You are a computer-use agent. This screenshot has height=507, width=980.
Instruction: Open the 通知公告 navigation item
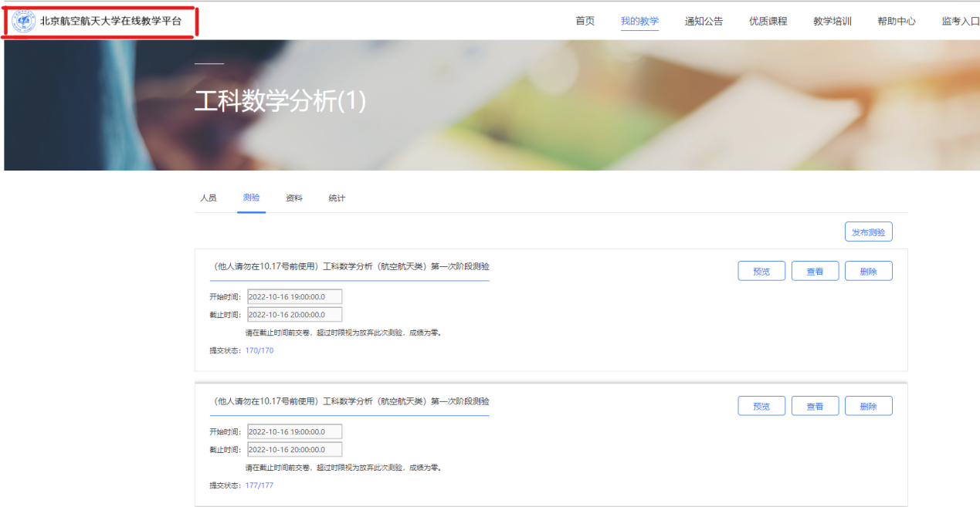pos(704,22)
